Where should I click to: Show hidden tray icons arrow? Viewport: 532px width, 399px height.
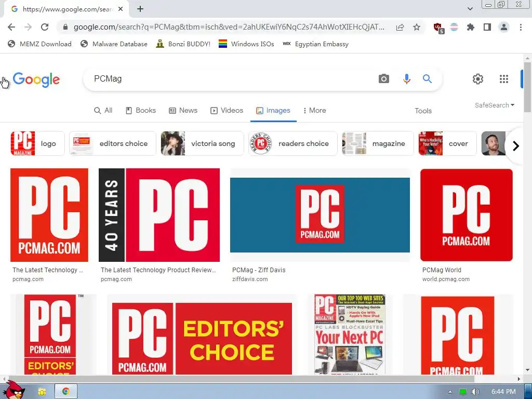[x=450, y=392]
